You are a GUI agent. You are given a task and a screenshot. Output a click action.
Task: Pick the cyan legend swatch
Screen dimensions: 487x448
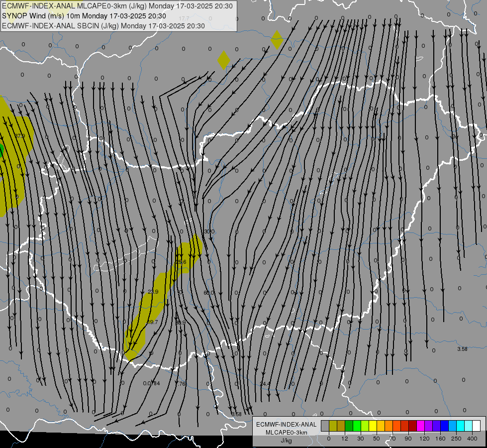pyautogui.click(x=461, y=426)
